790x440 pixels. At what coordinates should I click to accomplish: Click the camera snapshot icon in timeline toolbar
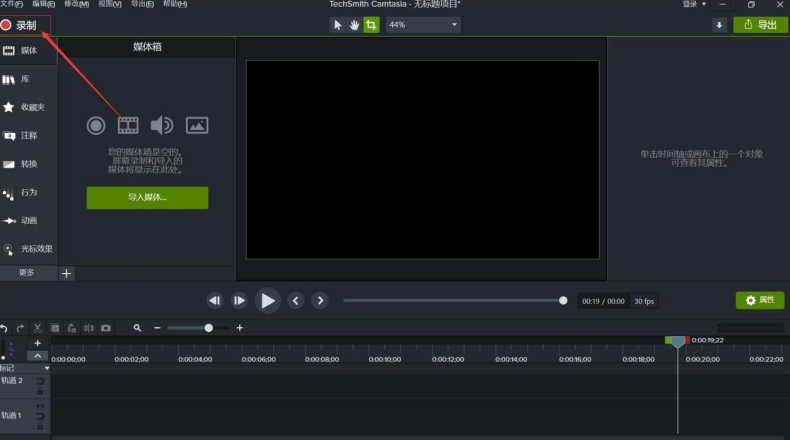106,328
